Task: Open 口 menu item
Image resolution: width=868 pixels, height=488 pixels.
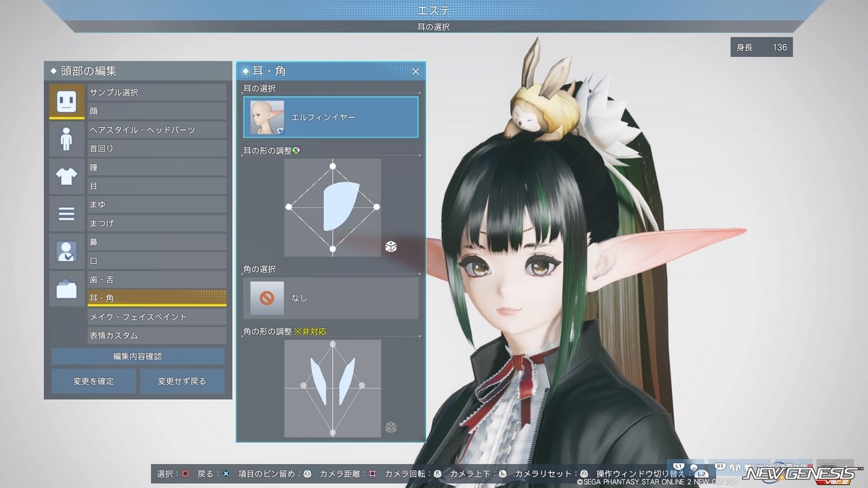Action: (157, 261)
